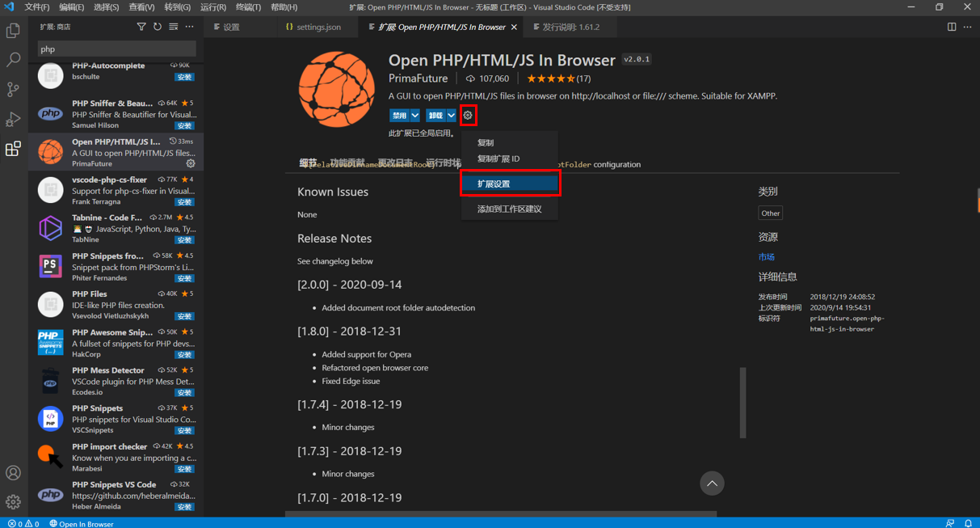Open extensions sidebar more actions menu

[x=190, y=27]
